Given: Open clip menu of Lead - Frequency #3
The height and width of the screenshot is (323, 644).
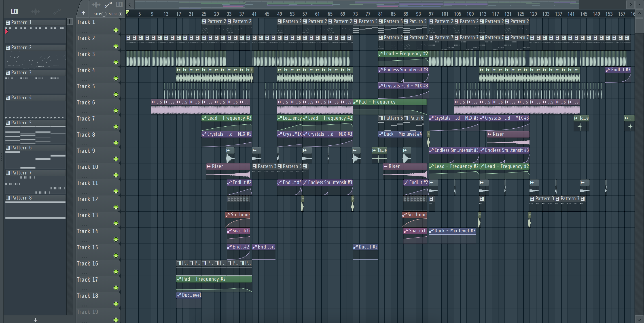Looking at the screenshot, I should point(204,118).
